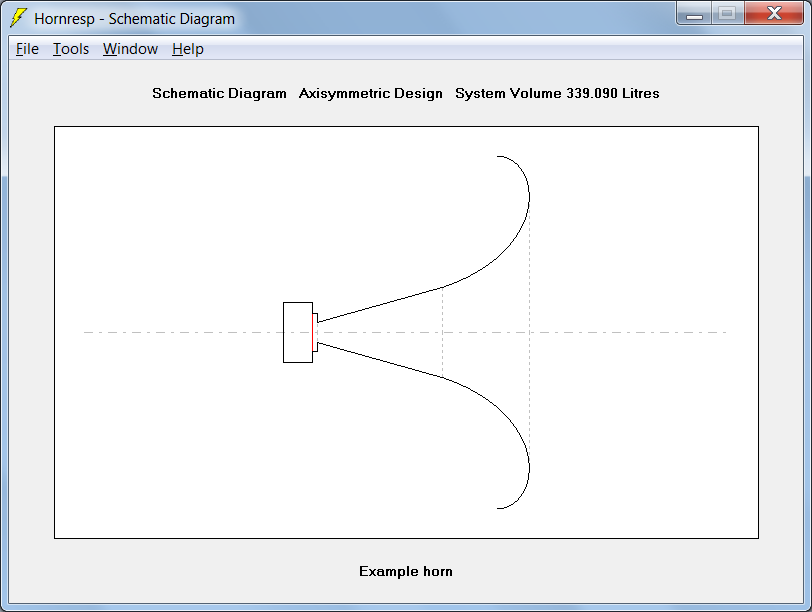Click the red driver diaphragm line
Image resolution: width=812 pixels, height=612 pixels.
pyautogui.click(x=313, y=332)
